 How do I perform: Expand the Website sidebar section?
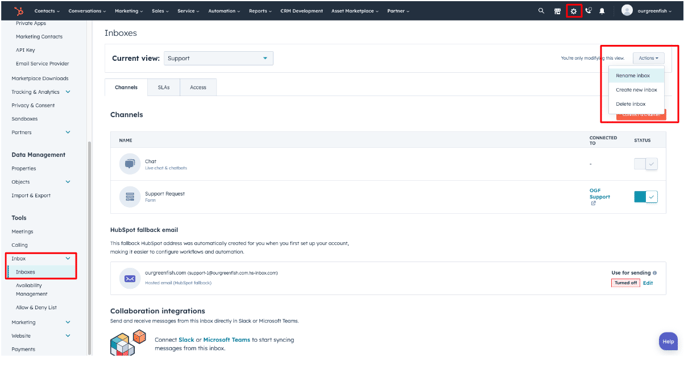(x=68, y=336)
